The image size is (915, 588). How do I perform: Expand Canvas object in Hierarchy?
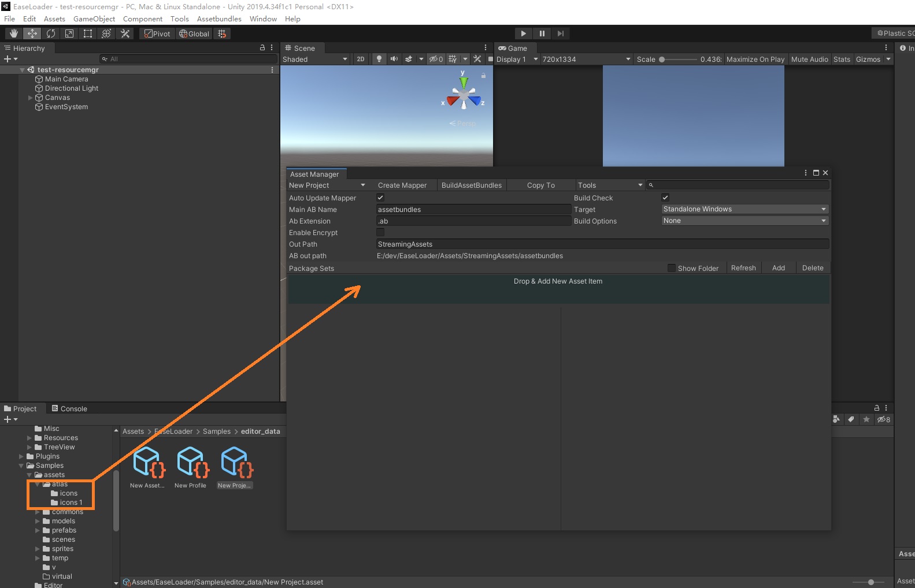tap(31, 98)
